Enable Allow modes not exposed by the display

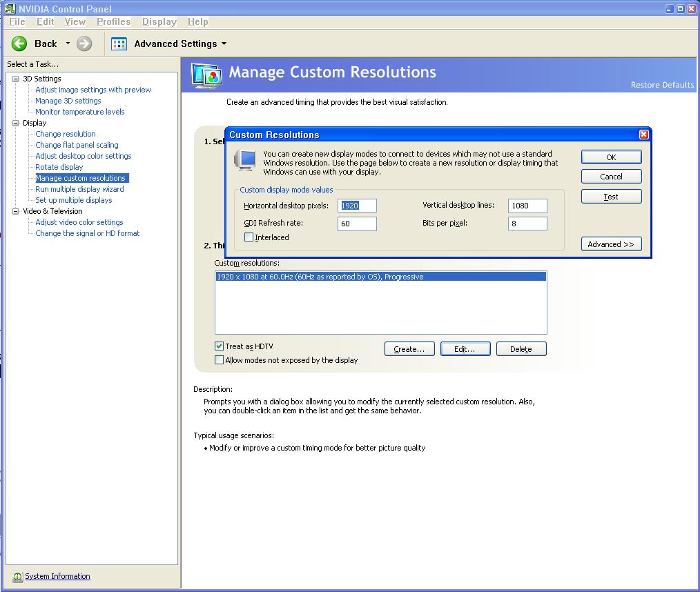pos(220,360)
